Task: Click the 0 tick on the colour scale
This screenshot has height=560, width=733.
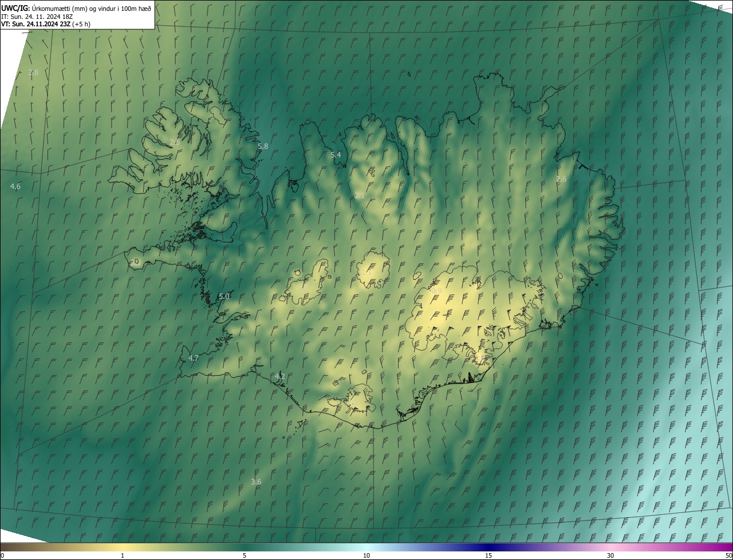Action: coord(2,556)
